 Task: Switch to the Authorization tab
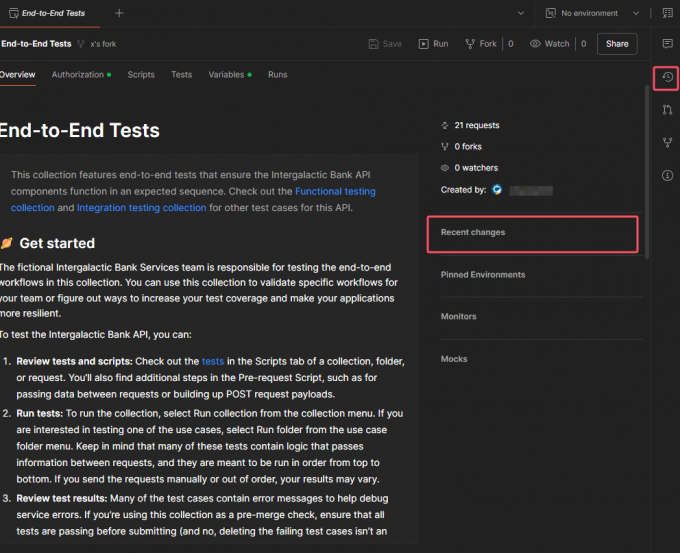81,75
